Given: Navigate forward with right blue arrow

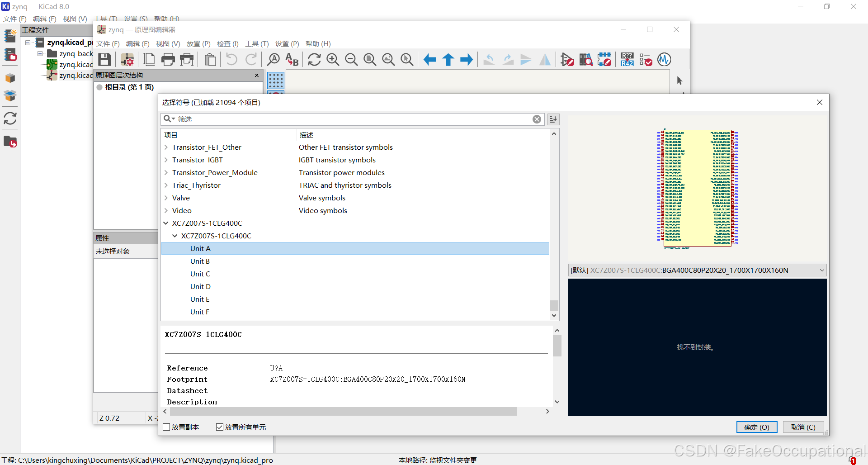Looking at the screenshot, I should [x=467, y=60].
